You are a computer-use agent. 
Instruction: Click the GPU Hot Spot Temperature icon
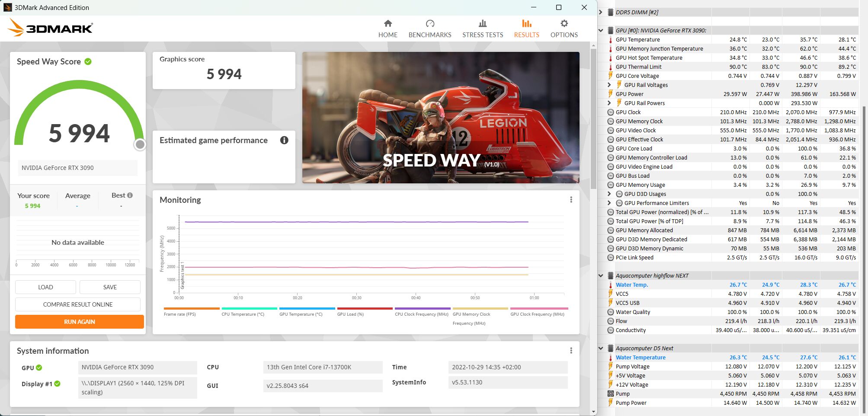[x=611, y=58]
